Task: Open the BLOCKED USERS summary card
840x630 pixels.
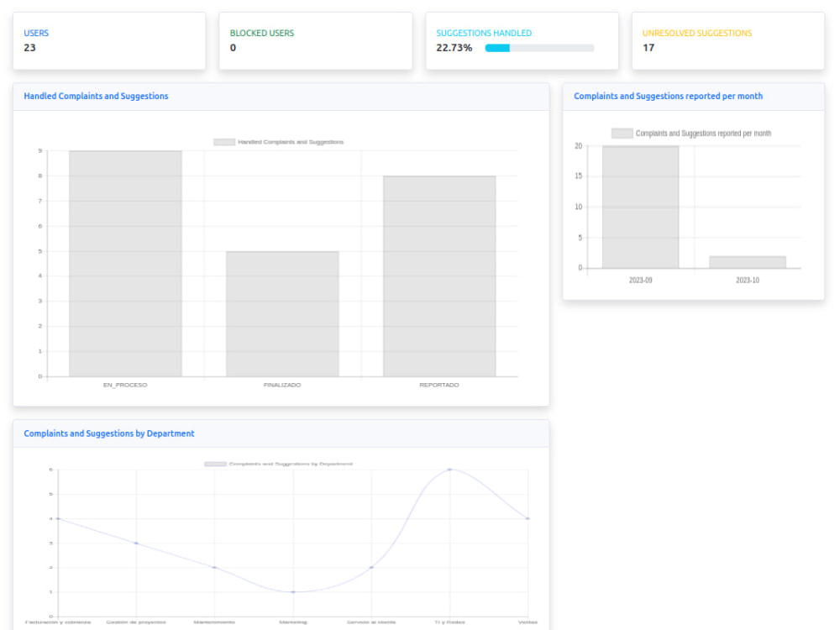Action: 316,40
